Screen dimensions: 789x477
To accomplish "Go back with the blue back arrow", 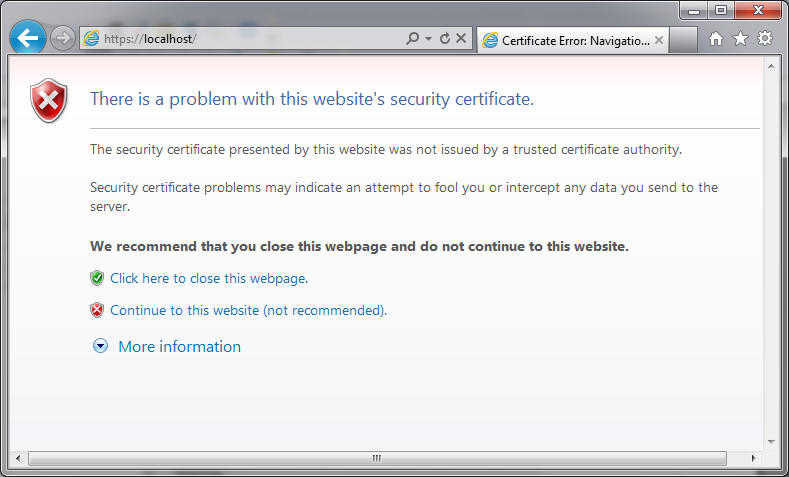I will coord(28,38).
